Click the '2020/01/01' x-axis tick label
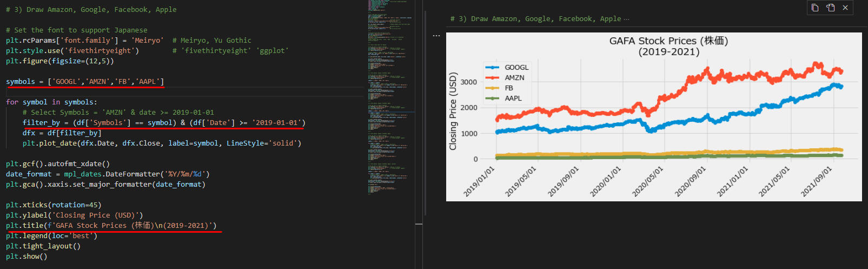Image resolution: width=868 pixels, height=269 pixels. click(x=605, y=181)
